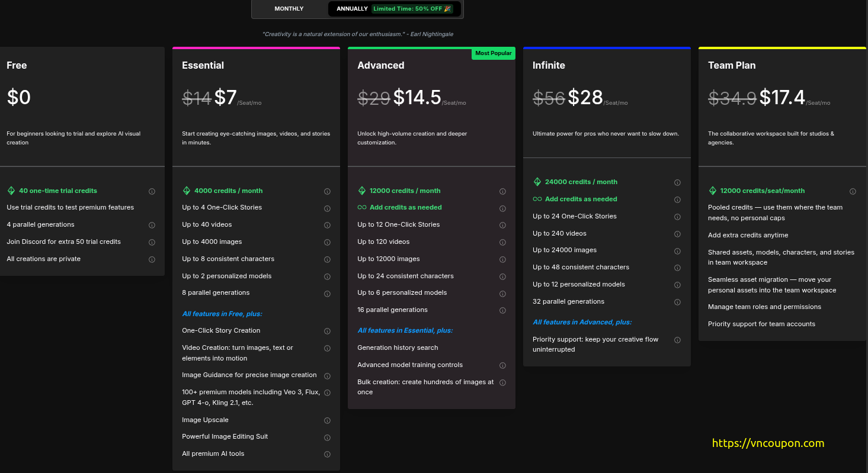The image size is (868, 473).
Task: Click info icon beside 40 one-time trial credits
Action: click(152, 191)
